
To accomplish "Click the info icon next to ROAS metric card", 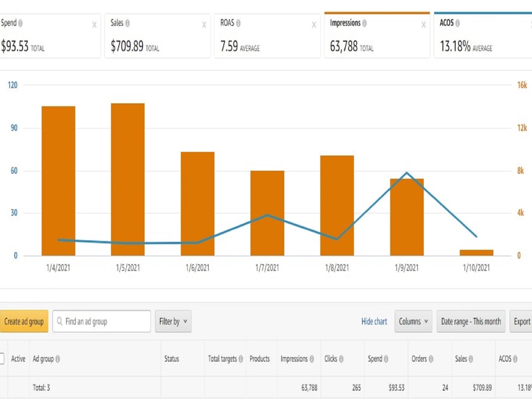I will (x=238, y=23).
